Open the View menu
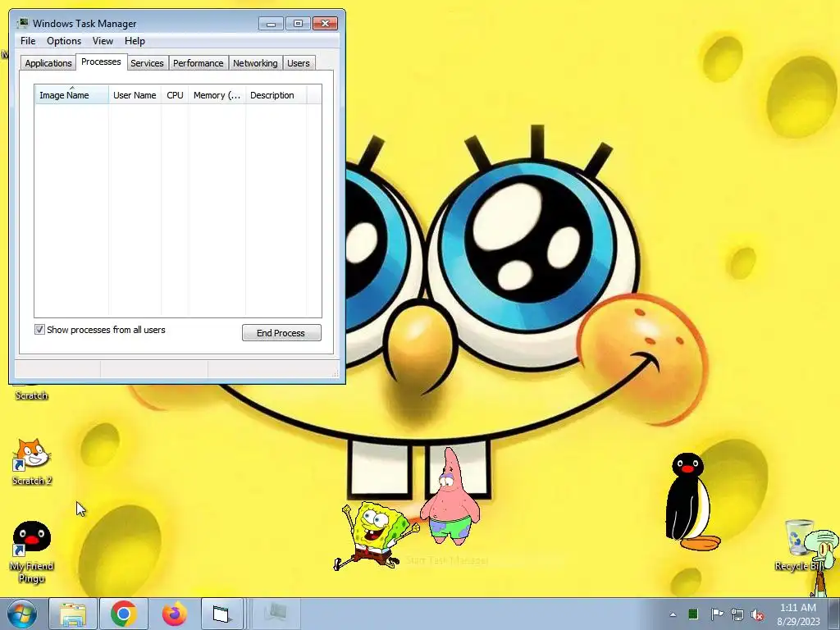 pyautogui.click(x=103, y=41)
